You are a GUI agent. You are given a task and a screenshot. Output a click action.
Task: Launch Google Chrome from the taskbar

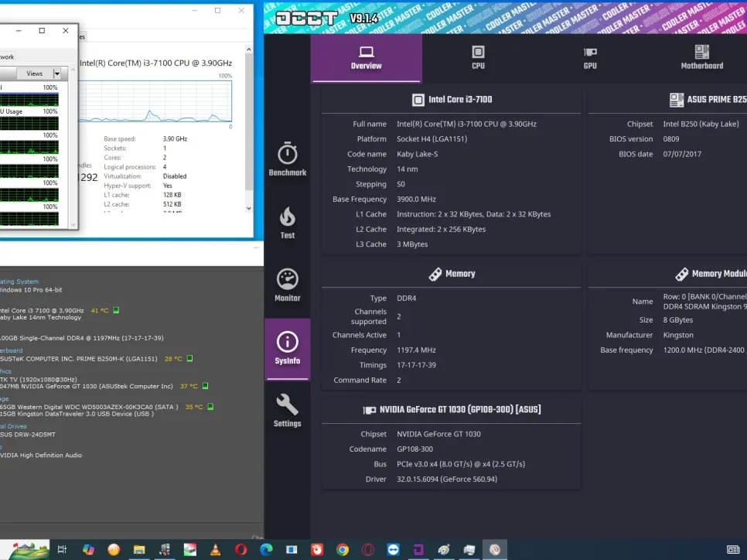pyautogui.click(x=343, y=549)
